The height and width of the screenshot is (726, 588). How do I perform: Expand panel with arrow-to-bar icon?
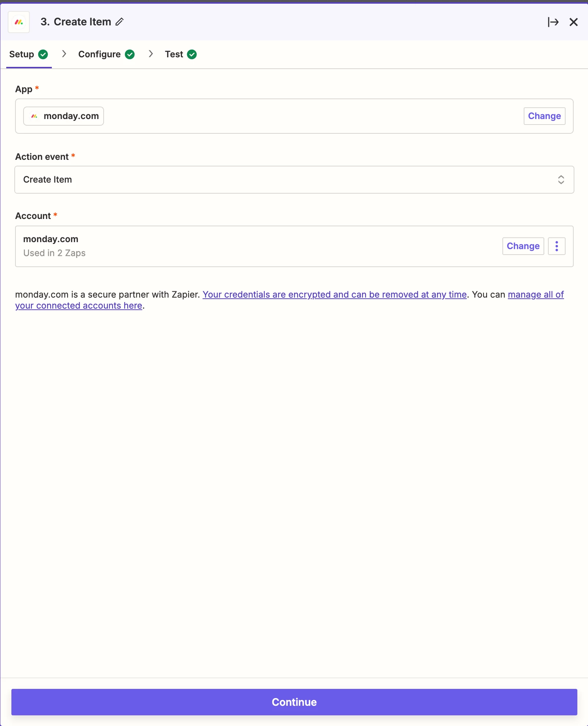(553, 22)
